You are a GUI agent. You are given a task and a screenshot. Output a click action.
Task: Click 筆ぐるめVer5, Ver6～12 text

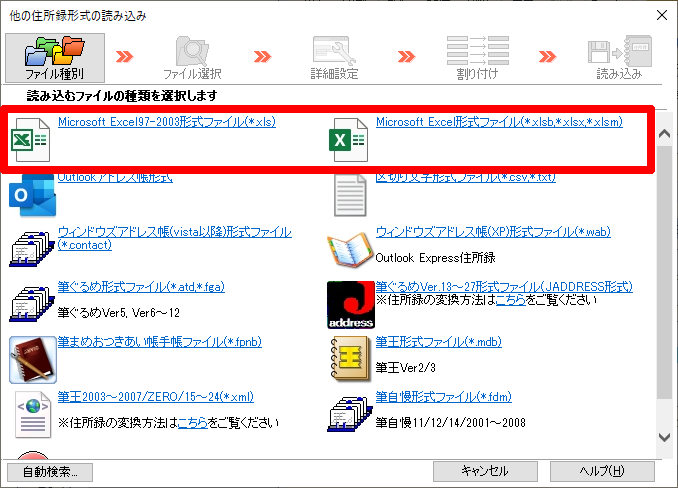[x=119, y=313]
